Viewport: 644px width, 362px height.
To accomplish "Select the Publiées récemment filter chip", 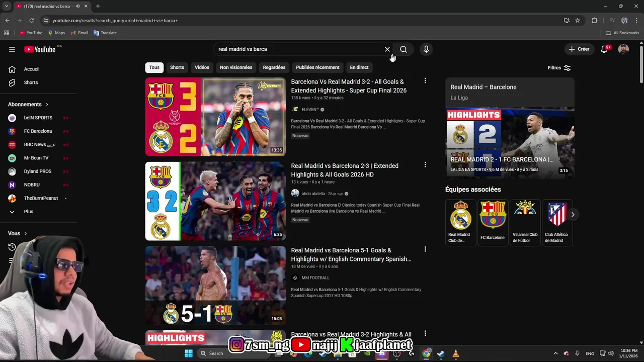I will tap(317, 67).
